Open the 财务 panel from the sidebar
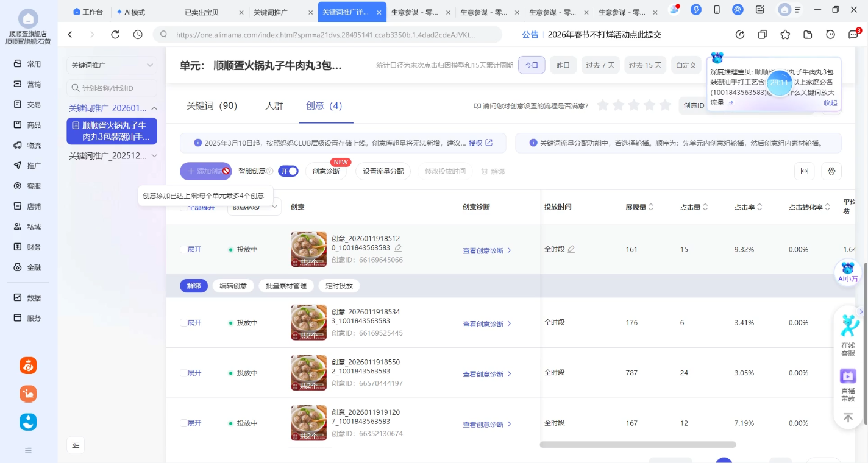Screen dimensions: 868x463 27,247
